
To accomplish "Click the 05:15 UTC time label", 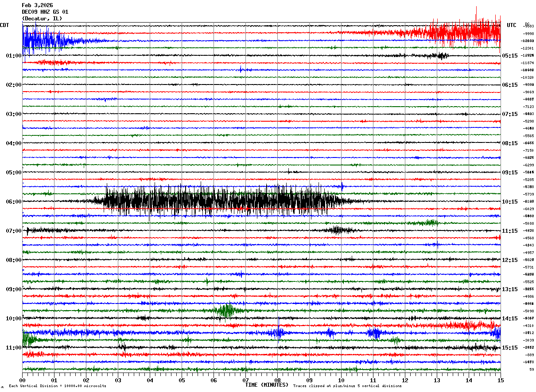I will click(510, 56).
